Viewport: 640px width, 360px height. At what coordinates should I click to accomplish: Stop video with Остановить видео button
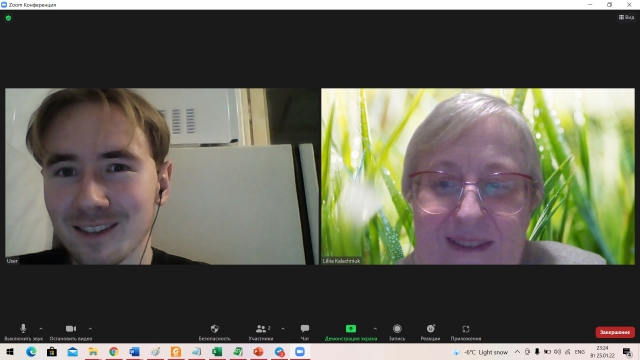tap(71, 332)
